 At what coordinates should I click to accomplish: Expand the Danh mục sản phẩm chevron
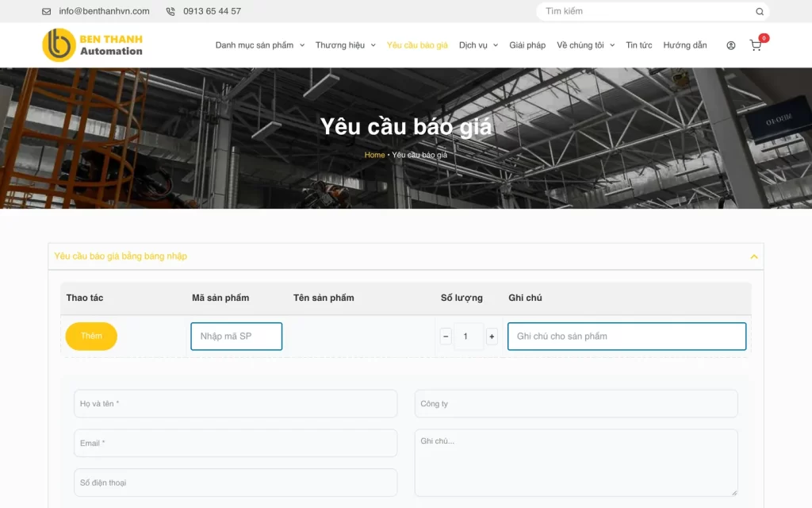302,45
